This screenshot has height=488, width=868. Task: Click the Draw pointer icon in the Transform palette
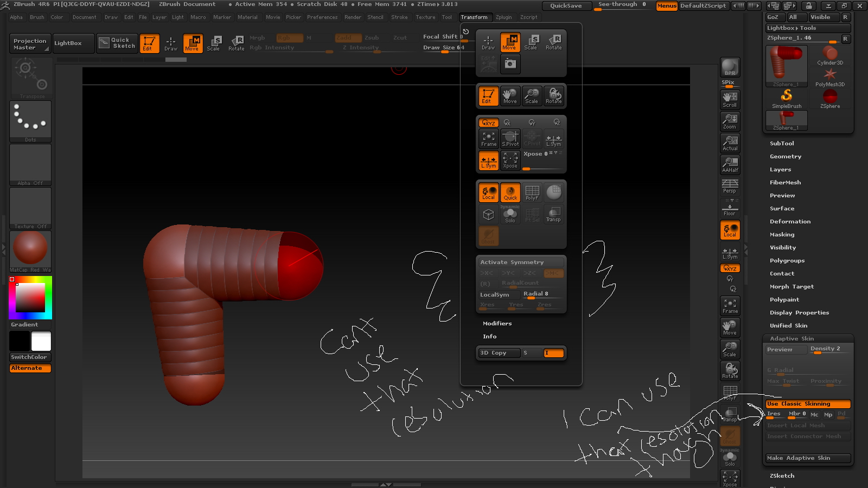(x=488, y=42)
